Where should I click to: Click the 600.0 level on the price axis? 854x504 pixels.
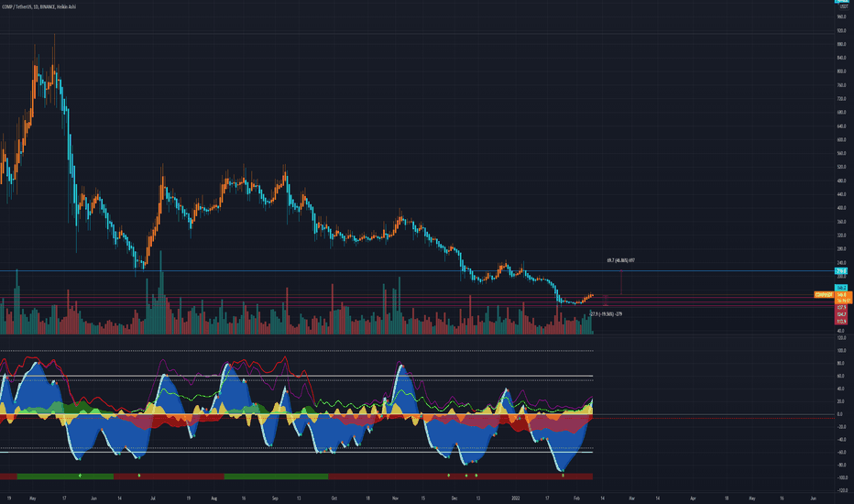(841, 139)
